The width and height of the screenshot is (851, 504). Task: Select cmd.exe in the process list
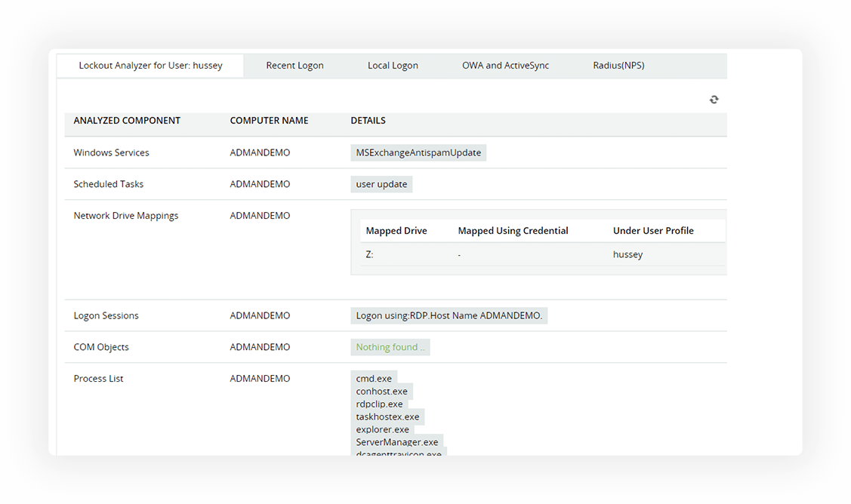tap(373, 379)
